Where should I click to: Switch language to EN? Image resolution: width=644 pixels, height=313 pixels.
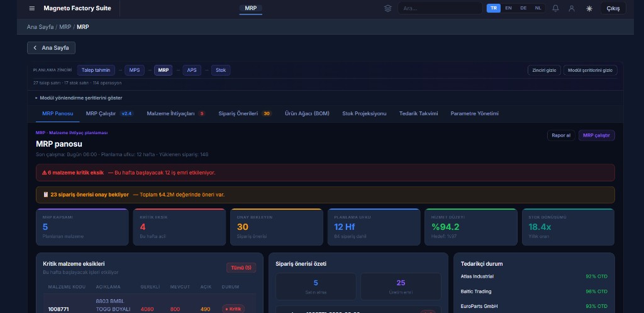(508, 8)
